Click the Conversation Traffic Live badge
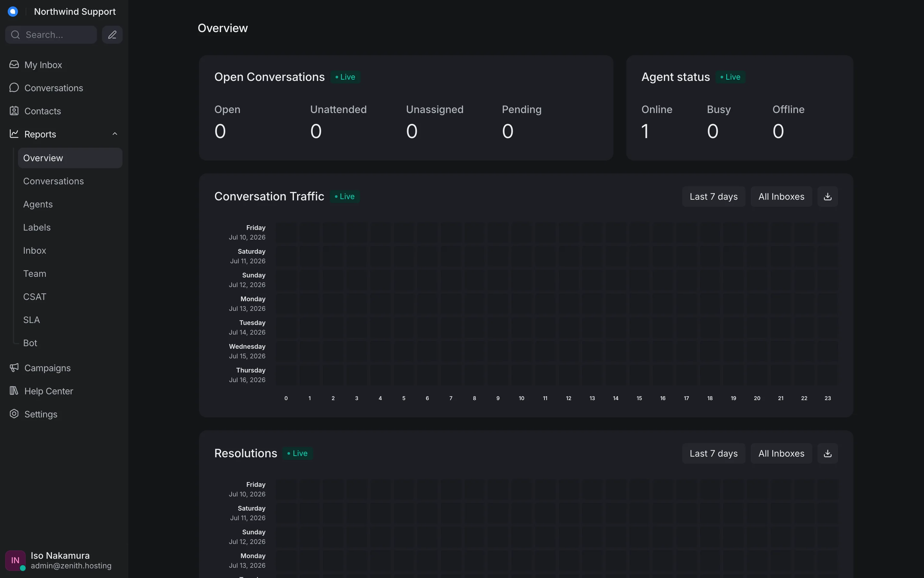This screenshot has width=924, height=578. click(x=345, y=197)
